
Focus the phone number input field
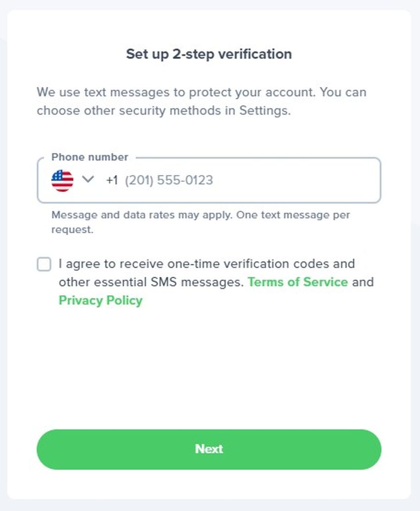247,180
